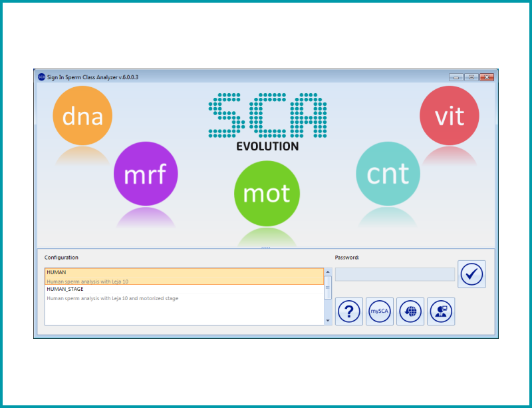Select the HUMAN configuration entry
The image size is (532, 408).
coord(184,276)
